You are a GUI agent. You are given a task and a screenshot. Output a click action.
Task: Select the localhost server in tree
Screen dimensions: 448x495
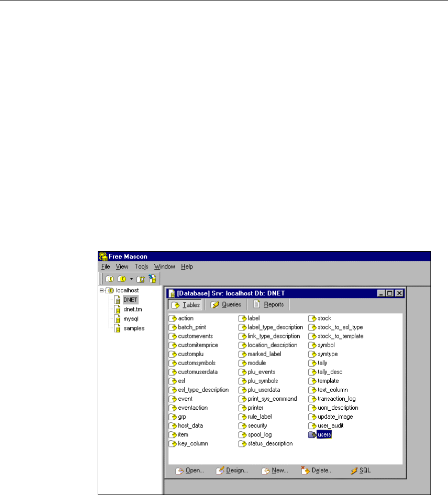click(127, 290)
